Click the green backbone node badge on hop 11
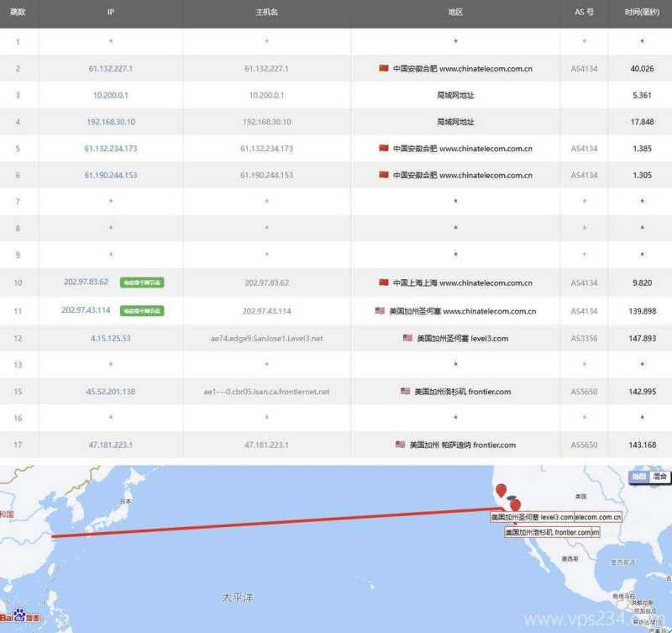 tap(144, 310)
